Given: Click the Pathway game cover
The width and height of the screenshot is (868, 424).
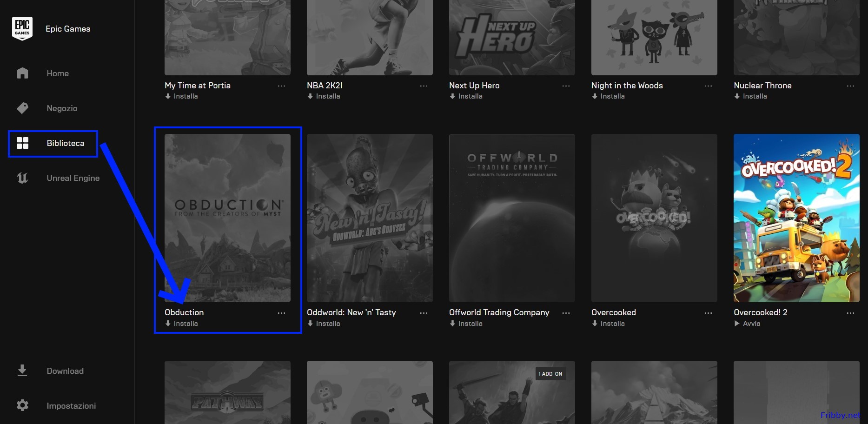Looking at the screenshot, I should coord(227,392).
